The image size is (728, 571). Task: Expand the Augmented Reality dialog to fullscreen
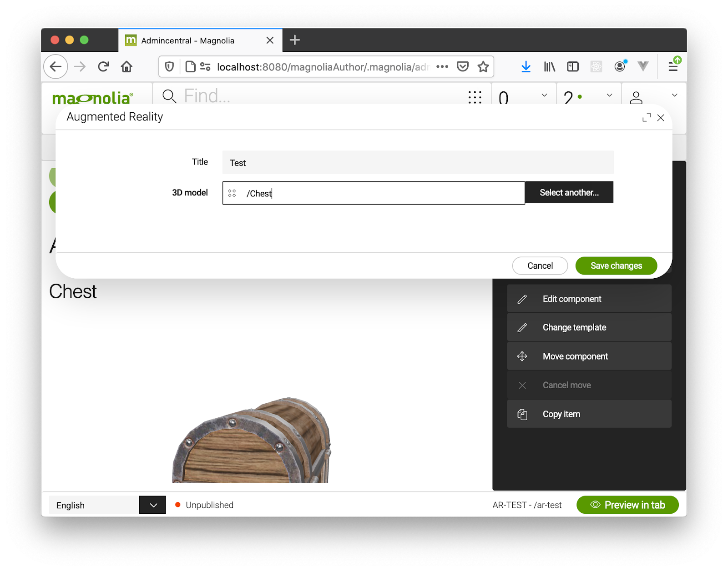pyautogui.click(x=646, y=118)
